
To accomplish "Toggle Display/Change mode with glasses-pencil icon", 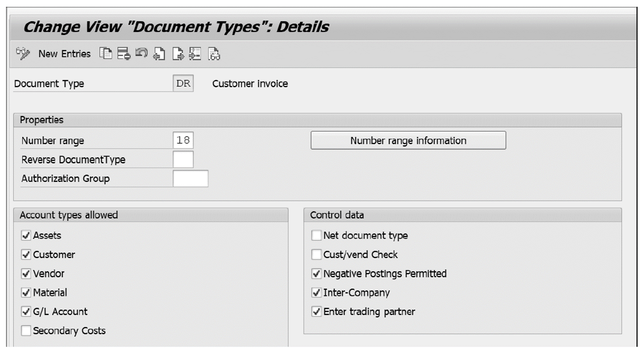I will click(23, 54).
